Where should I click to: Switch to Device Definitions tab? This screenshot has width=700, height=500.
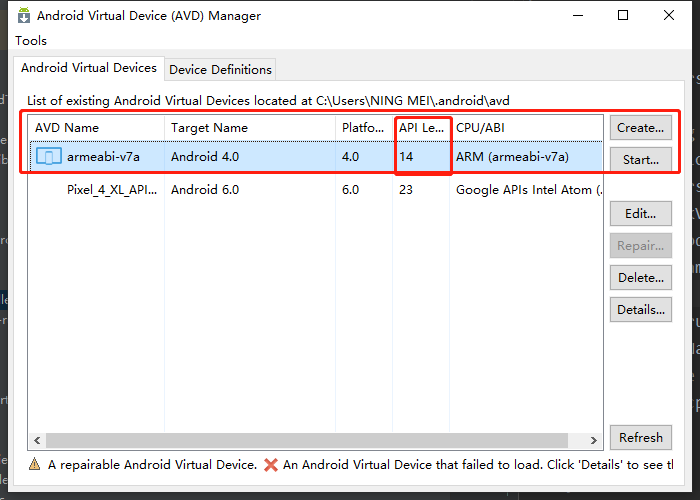pyautogui.click(x=220, y=70)
